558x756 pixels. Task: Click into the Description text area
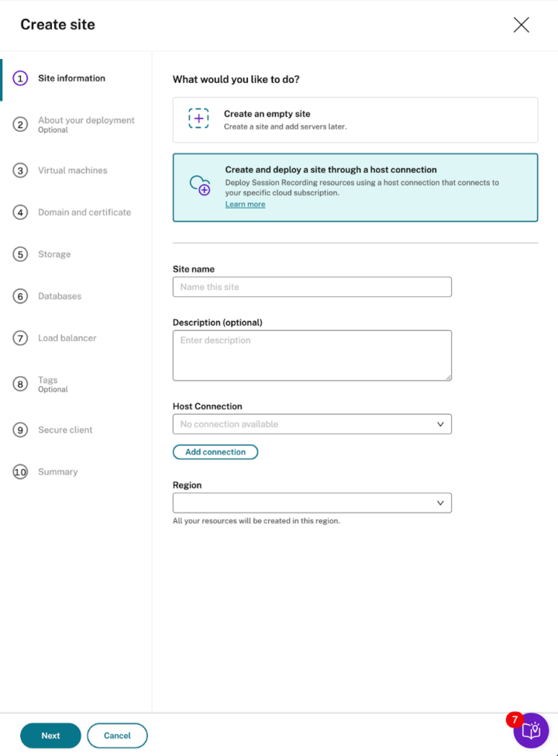coord(312,355)
